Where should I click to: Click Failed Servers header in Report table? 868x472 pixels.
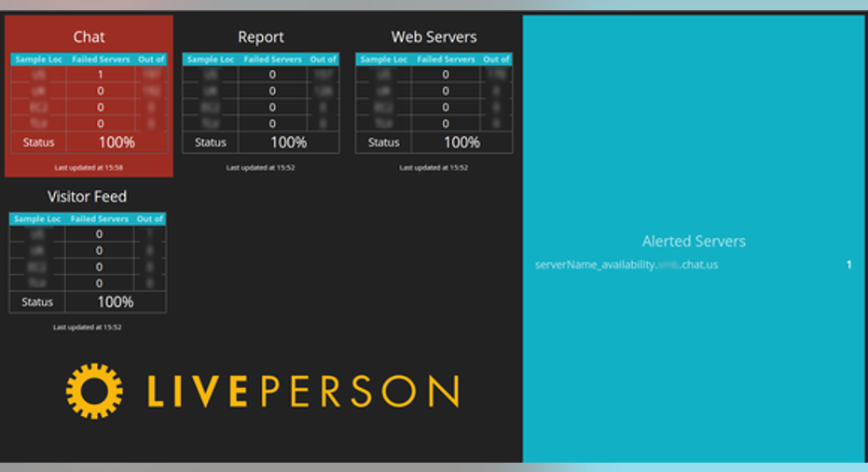272,60
